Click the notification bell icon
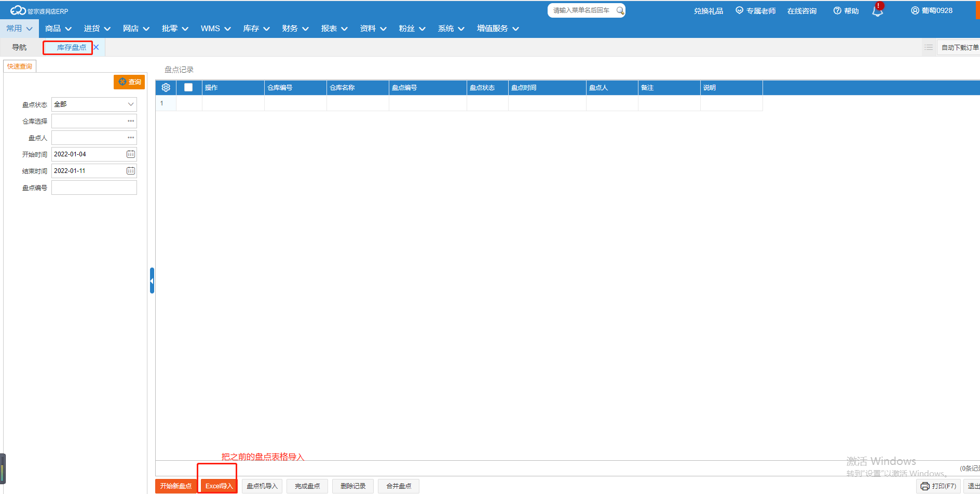The image size is (980, 494). coord(877,11)
